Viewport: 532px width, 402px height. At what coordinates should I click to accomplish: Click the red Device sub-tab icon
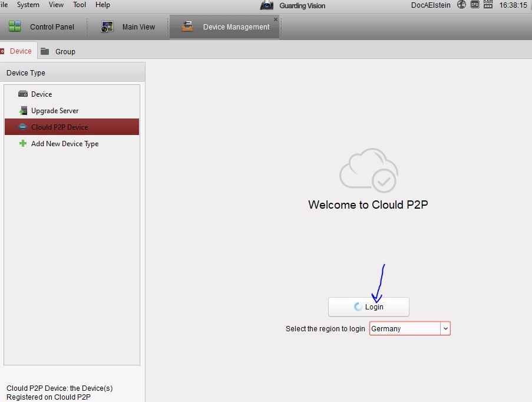pyautogui.click(x=2, y=51)
